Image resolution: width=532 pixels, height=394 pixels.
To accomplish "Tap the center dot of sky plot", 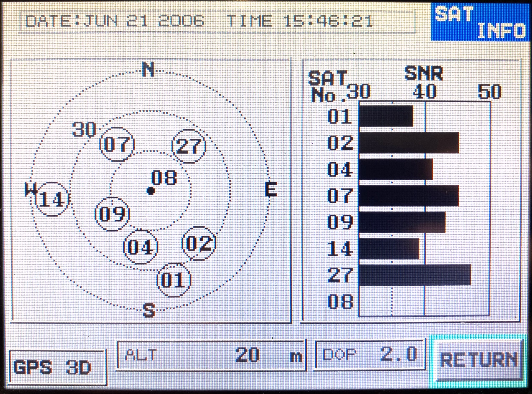I will (151, 191).
